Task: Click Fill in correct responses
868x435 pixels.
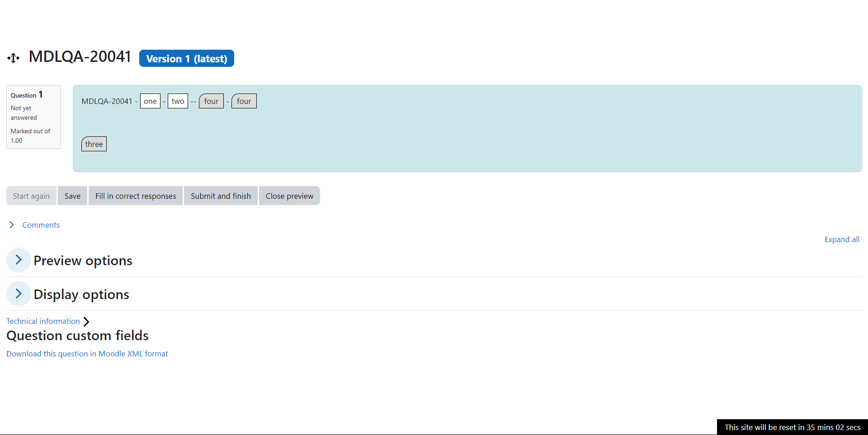Action: (136, 196)
